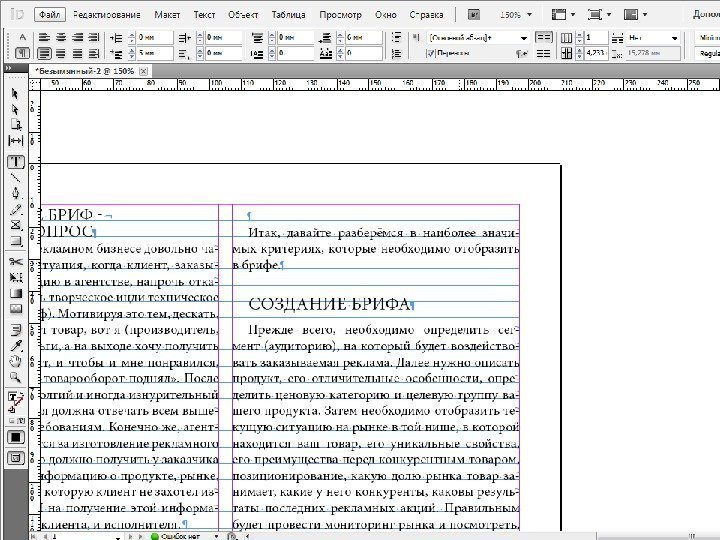Open the 150% zoom level dropdown
Viewport: 720px width, 540px height.
point(529,16)
